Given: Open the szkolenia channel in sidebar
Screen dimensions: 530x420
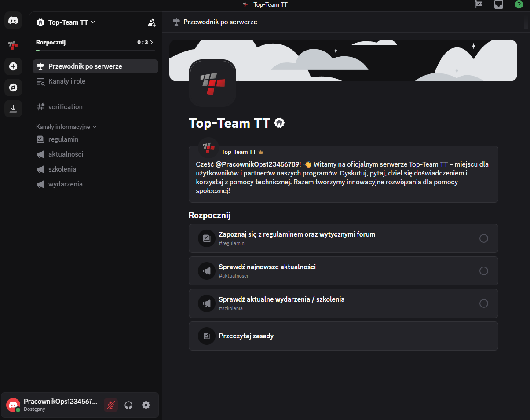Looking at the screenshot, I should coord(95,169).
